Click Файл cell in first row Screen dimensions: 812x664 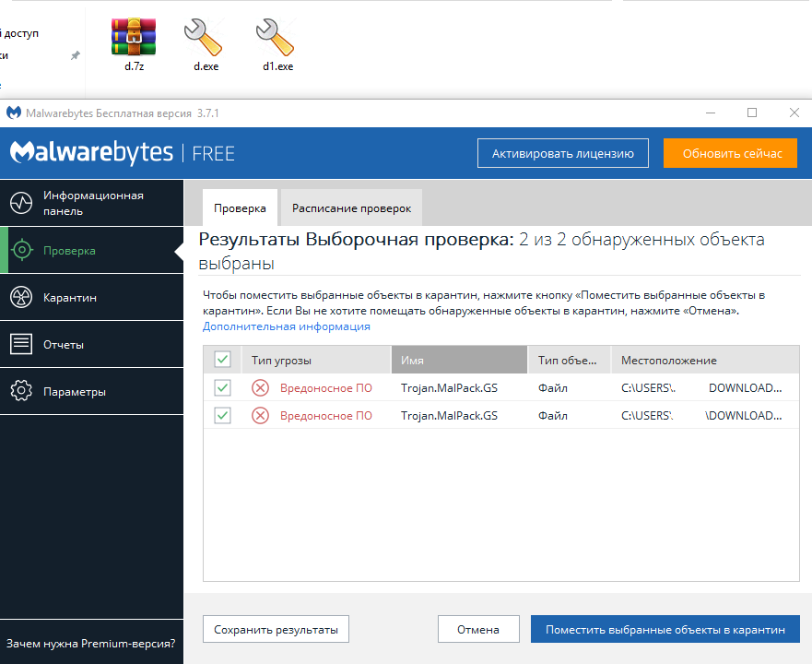click(553, 387)
